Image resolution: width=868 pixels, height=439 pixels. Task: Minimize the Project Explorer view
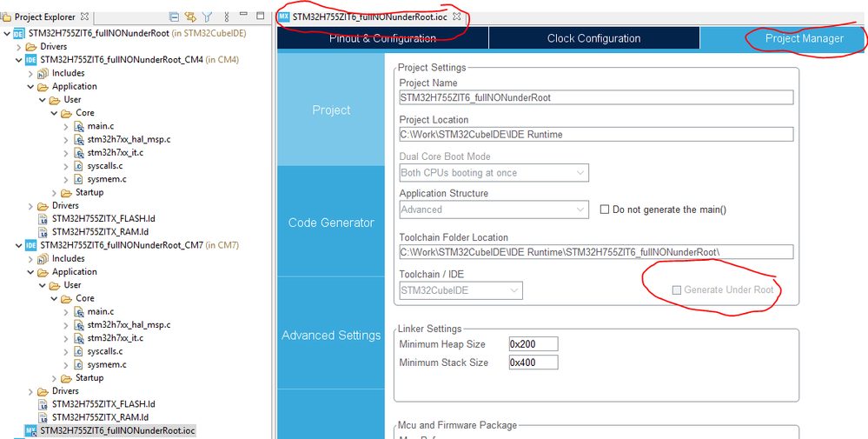coord(243,15)
